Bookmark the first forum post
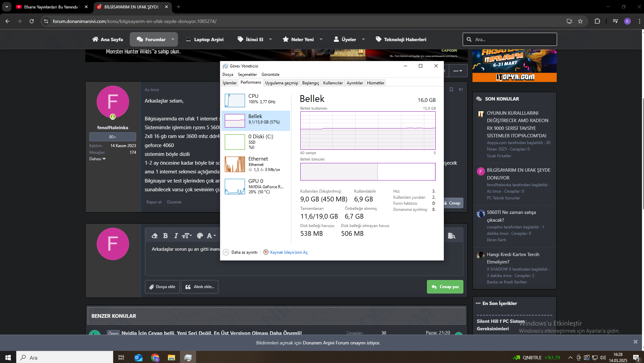The image size is (644, 363). 451,89
